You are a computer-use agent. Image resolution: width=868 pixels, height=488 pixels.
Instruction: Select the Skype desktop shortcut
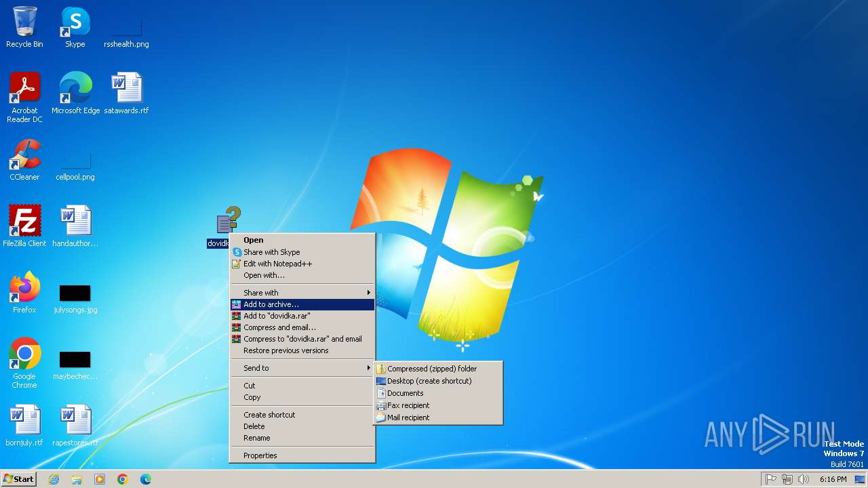(x=75, y=27)
